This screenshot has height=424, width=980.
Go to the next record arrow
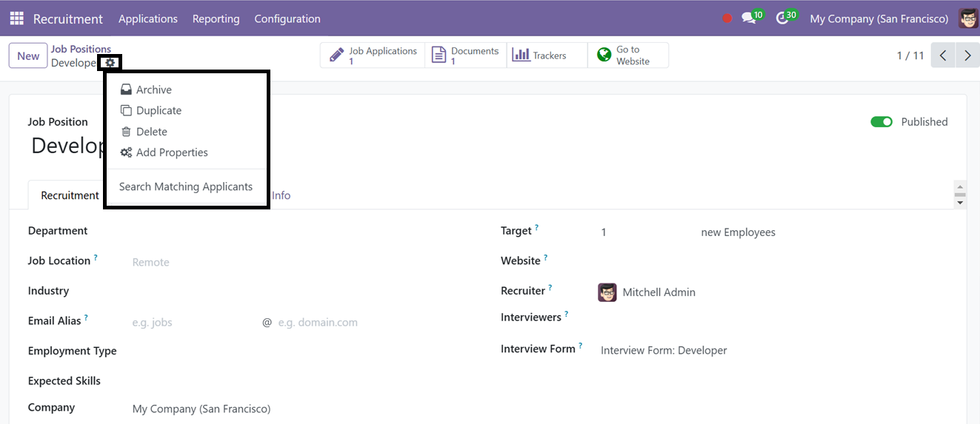click(x=967, y=55)
